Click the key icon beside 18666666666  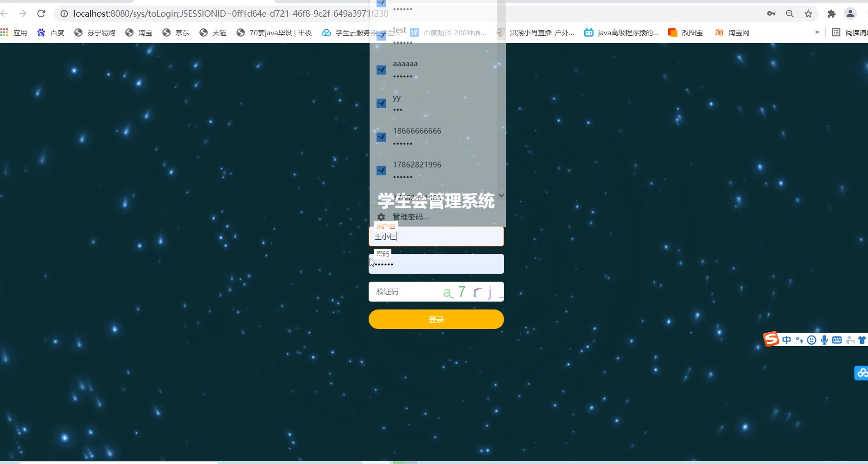pos(381,137)
